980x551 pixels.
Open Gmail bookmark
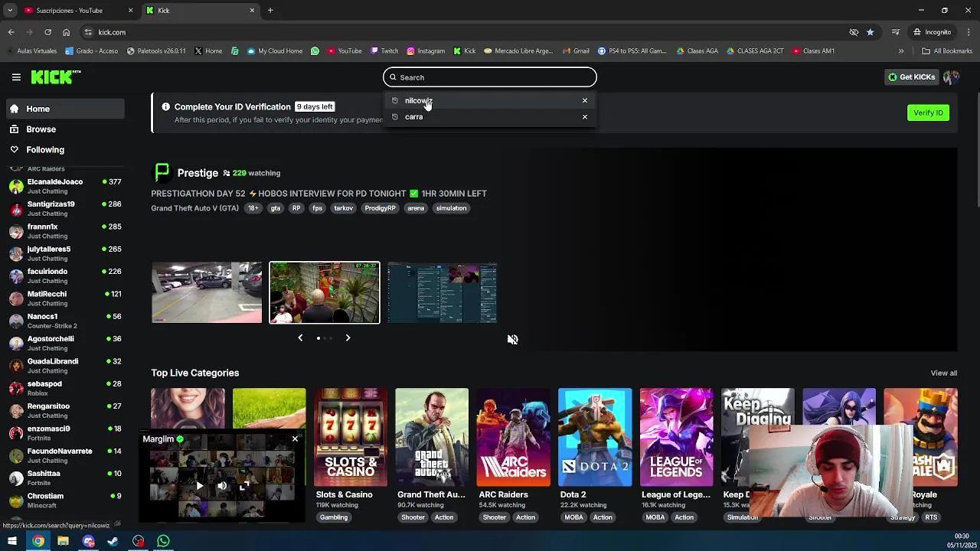(x=575, y=51)
